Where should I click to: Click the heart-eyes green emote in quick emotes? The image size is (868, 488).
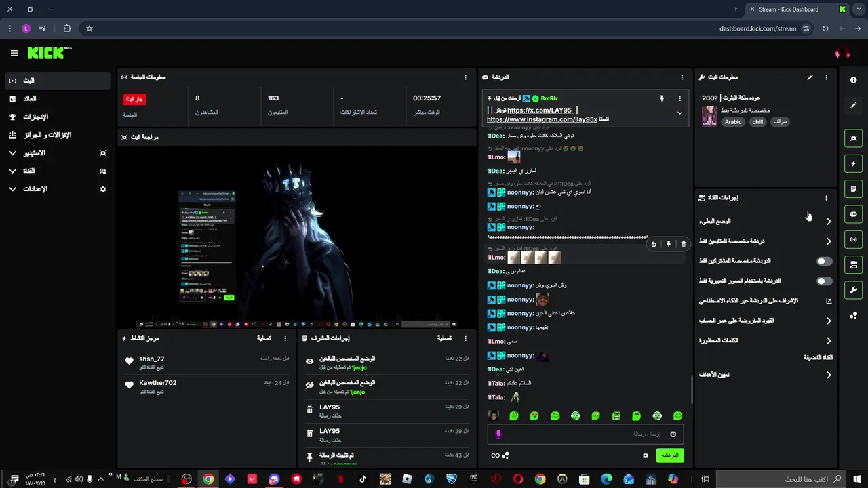534,415
